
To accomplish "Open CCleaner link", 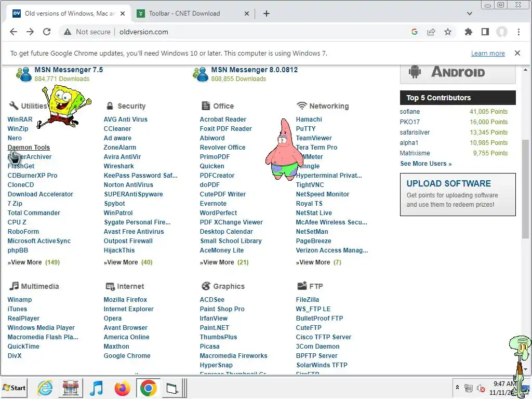I will point(117,129).
